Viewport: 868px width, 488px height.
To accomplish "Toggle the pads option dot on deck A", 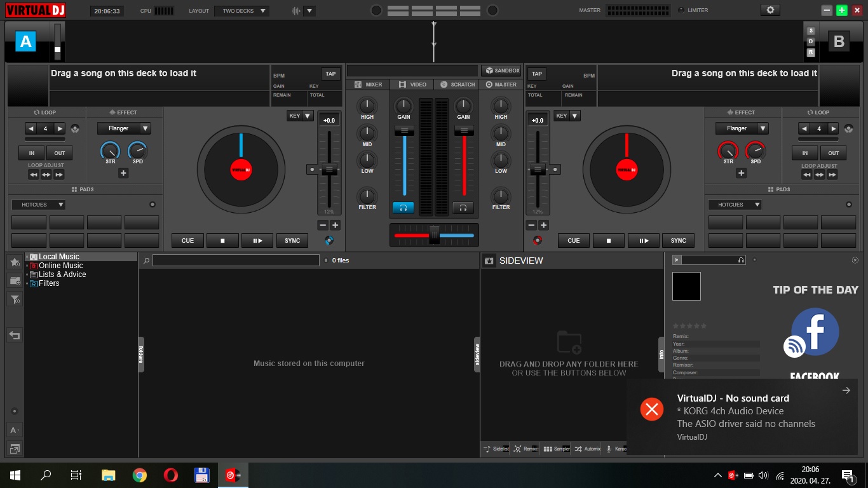I will click(153, 205).
